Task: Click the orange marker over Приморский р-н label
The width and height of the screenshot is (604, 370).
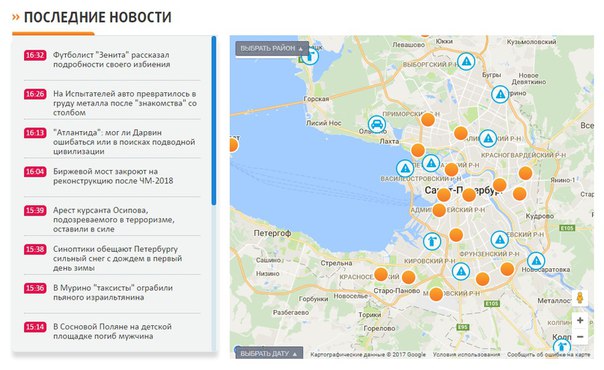Action: coord(428,120)
